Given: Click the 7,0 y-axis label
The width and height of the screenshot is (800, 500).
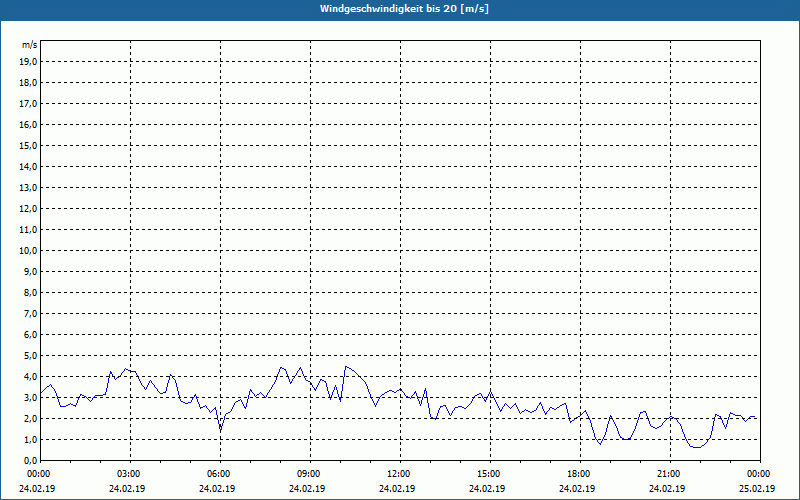Looking at the screenshot, I should point(30,313).
